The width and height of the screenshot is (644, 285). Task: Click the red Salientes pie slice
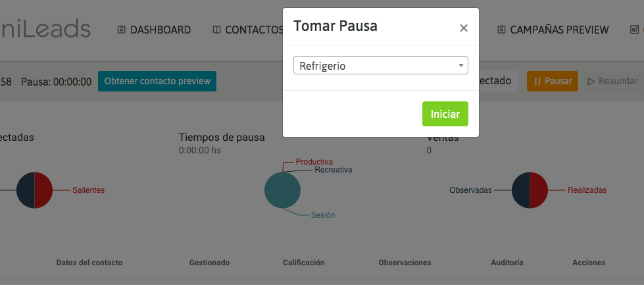pos(43,190)
